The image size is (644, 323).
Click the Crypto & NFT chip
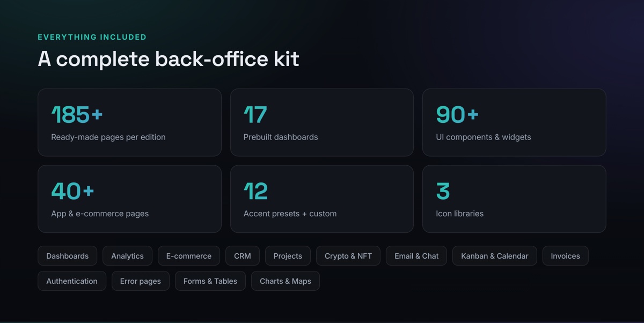tap(348, 256)
